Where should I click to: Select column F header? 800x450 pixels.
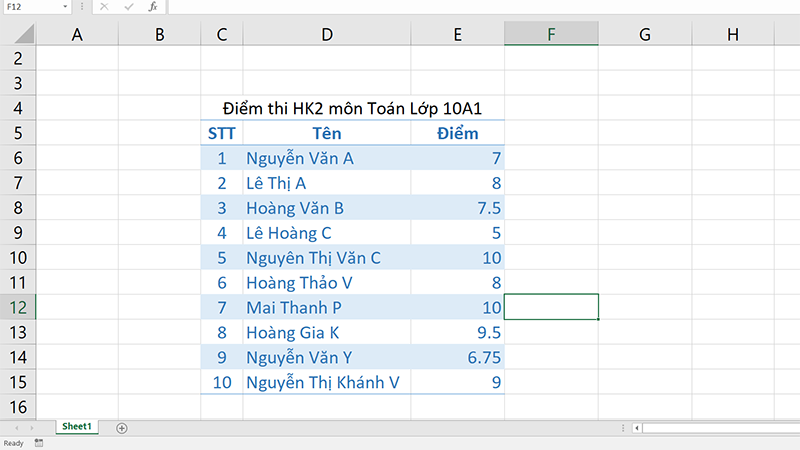(551, 35)
